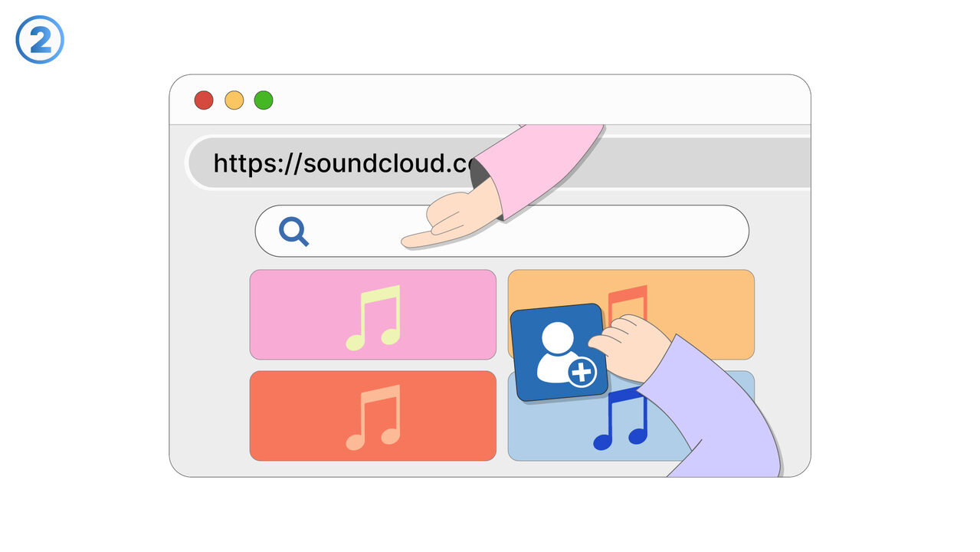980x552 pixels.
Task: Click the dark blue music note icon
Action: (x=619, y=422)
